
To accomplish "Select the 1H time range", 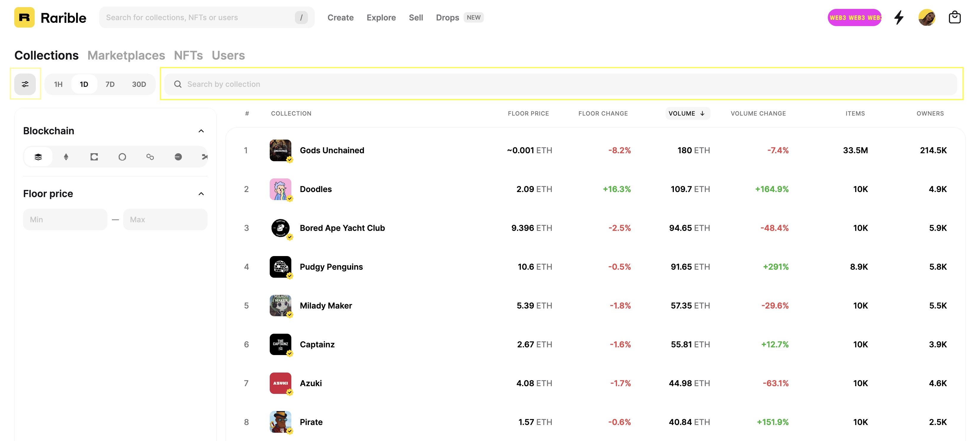I will [58, 84].
